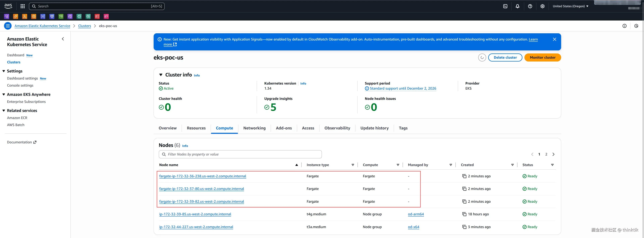644x238 pixels.
Task: Dismiss the Application Signals banner
Action: pos(554,39)
